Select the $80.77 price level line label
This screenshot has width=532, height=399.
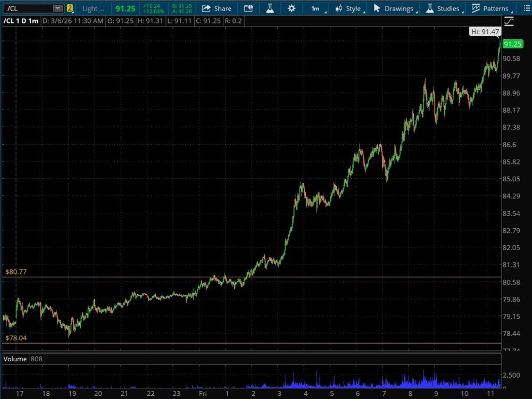click(x=16, y=272)
